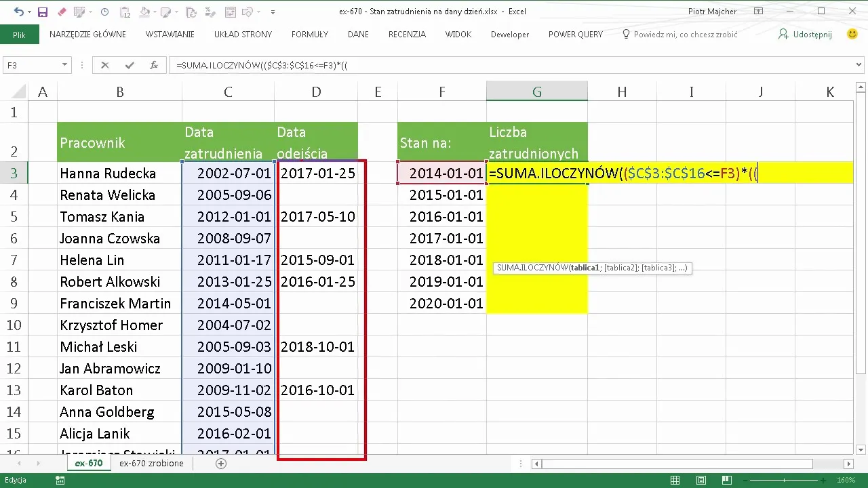This screenshot has width=868, height=488.
Task: Expand the formula bar with the chevron
Action: point(859,65)
